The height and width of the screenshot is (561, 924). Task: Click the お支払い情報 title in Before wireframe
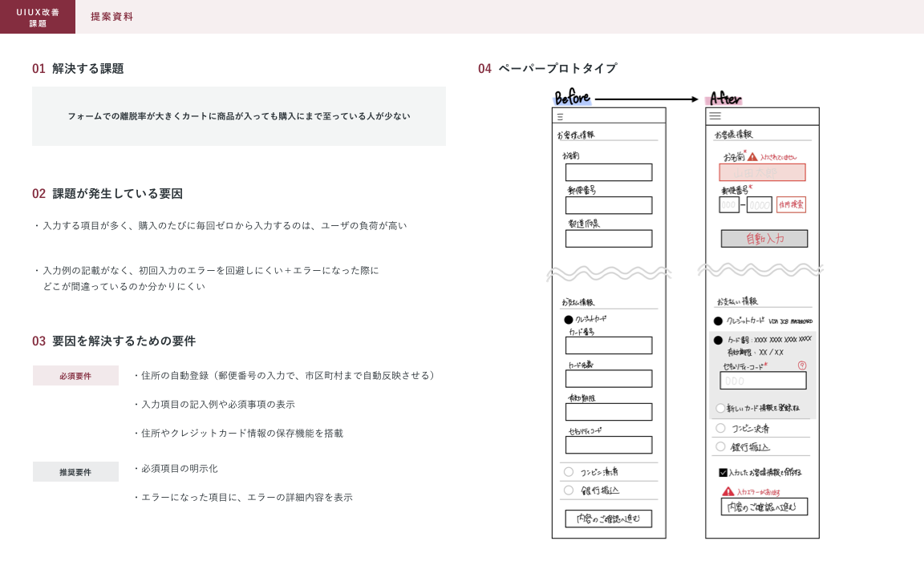(578, 302)
